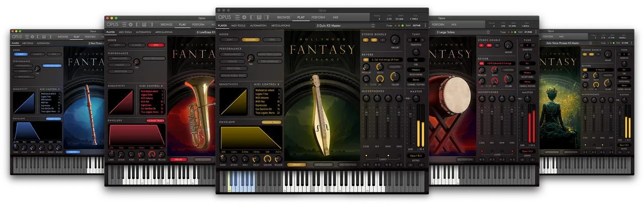Click the Main microphone fader in Strings window
644x211 pixels.
(x=388, y=118)
